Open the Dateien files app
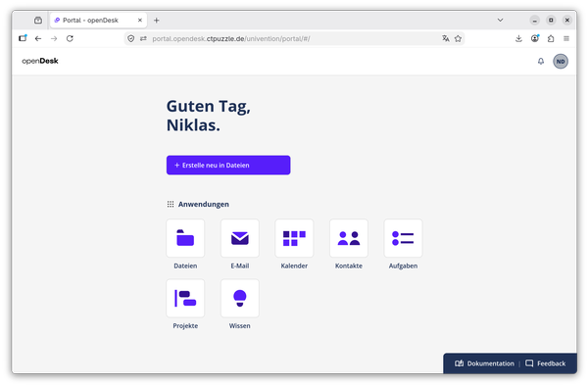This screenshot has width=588, height=386. [x=185, y=238]
